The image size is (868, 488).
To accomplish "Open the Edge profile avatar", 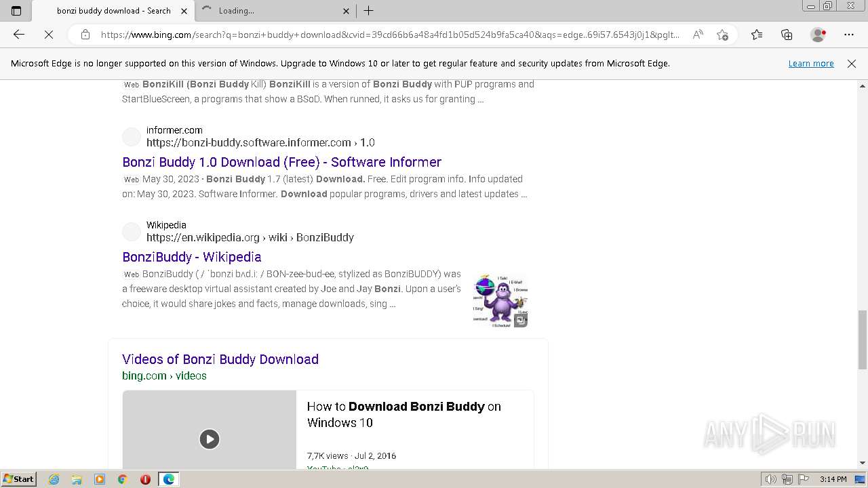I will tap(818, 35).
